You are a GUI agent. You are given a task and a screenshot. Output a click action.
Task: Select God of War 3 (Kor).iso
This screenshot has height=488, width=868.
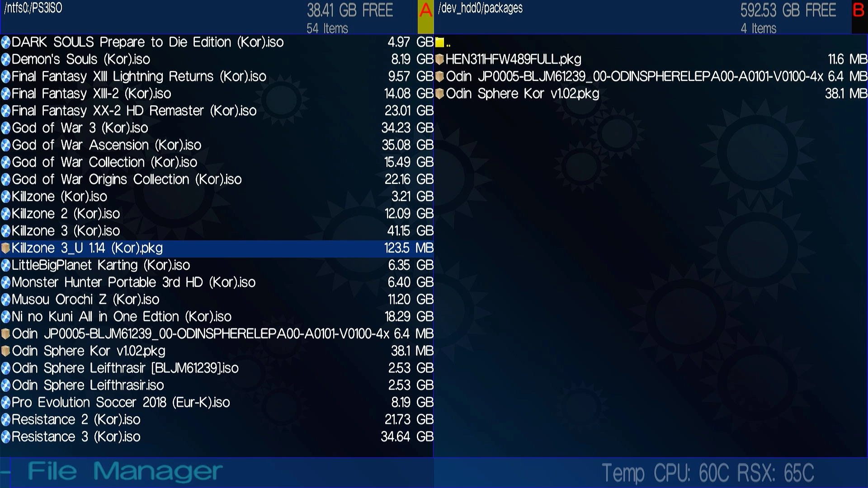point(80,128)
